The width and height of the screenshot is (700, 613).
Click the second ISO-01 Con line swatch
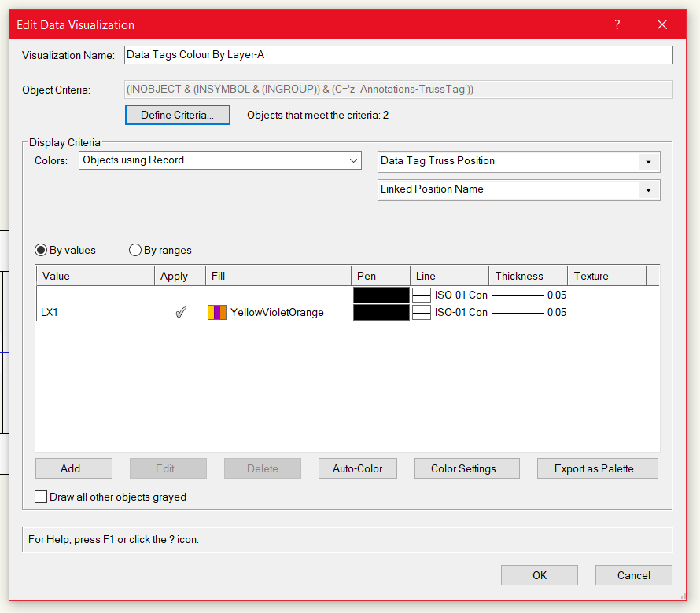422,312
